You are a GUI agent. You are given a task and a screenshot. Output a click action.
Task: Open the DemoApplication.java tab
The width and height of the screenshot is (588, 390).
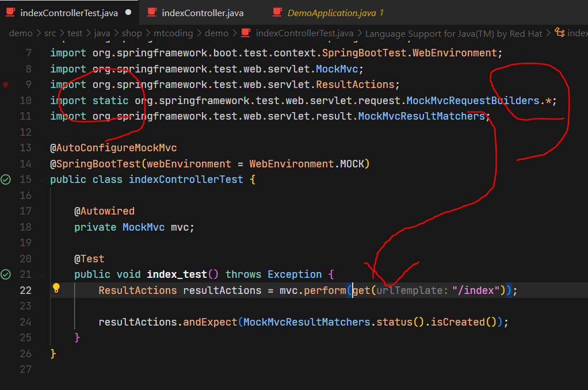pos(331,13)
